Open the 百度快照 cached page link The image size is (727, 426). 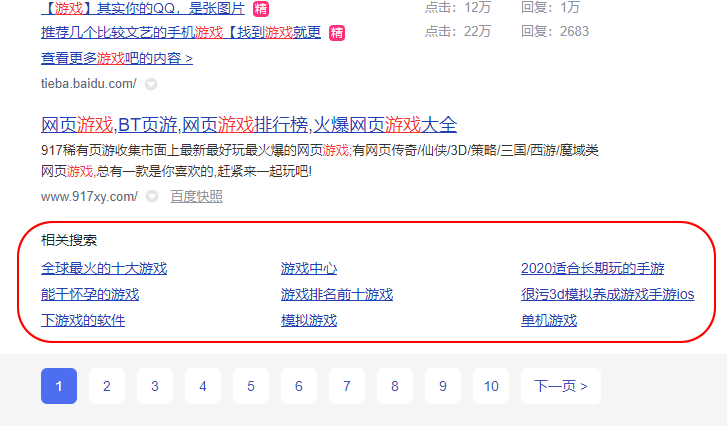197,197
